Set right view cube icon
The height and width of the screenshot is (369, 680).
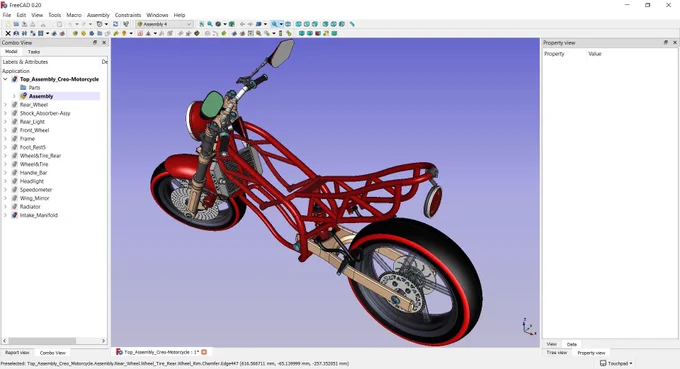click(x=315, y=24)
